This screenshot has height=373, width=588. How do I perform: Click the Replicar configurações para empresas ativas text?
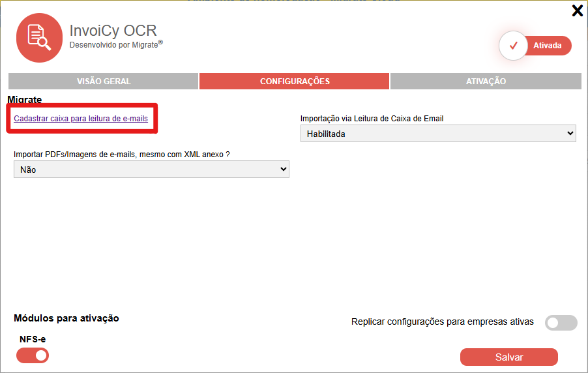(442, 321)
